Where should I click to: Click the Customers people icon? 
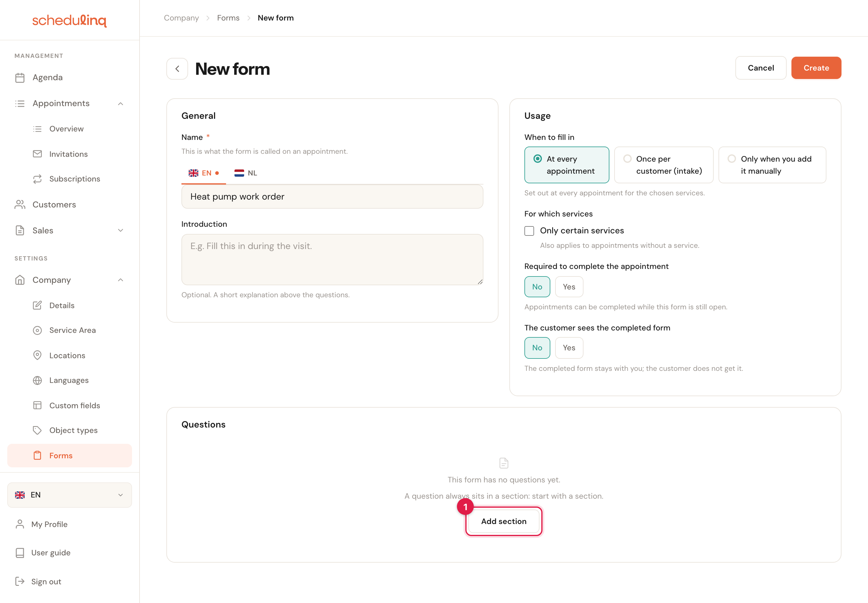(x=20, y=204)
